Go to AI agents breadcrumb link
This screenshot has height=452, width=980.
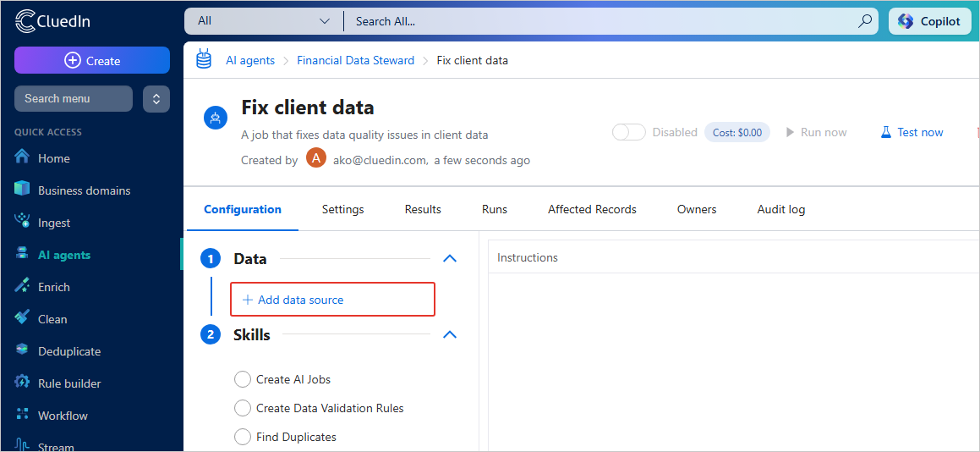click(x=250, y=61)
